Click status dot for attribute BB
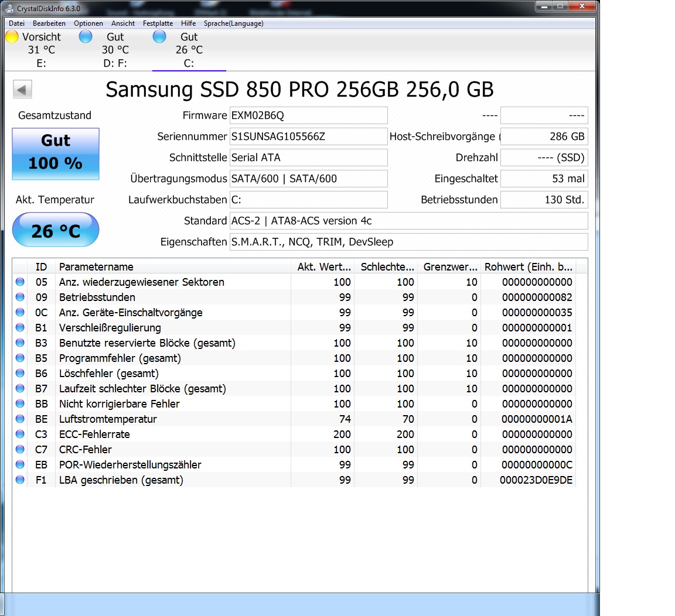This screenshot has width=675, height=616. (x=20, y=403)
